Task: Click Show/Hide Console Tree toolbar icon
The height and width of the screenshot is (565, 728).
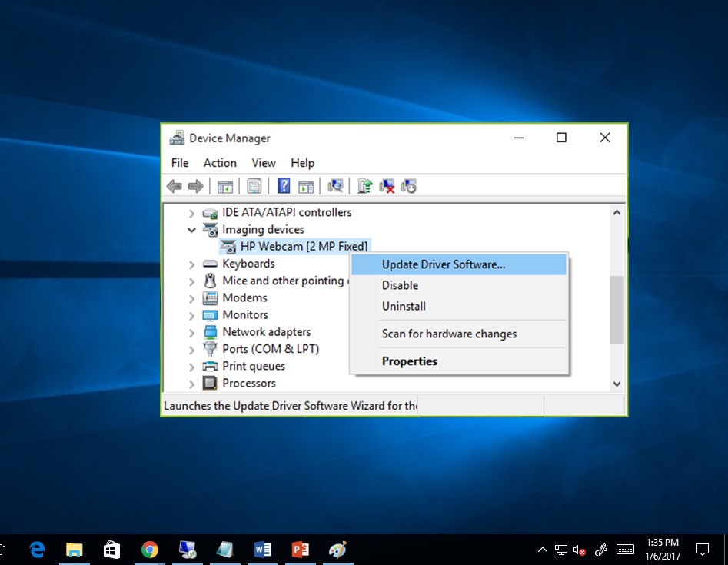Action: (225, 187)
